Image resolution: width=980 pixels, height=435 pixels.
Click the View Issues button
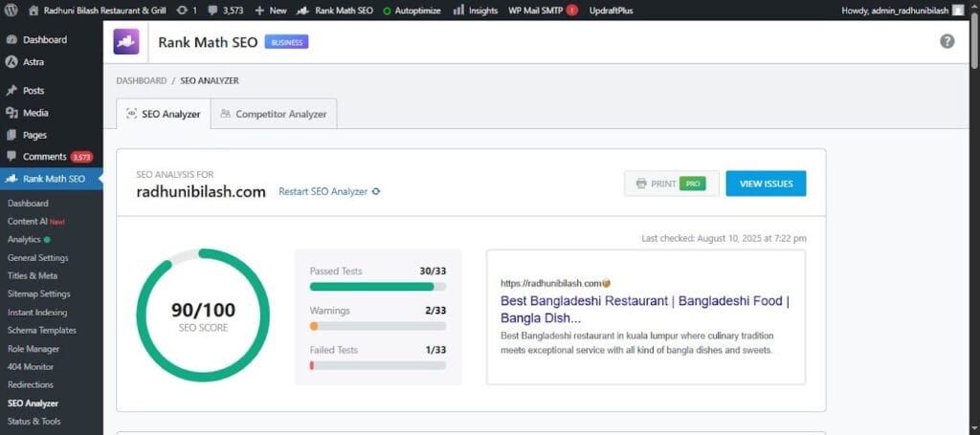click(766, 184)
